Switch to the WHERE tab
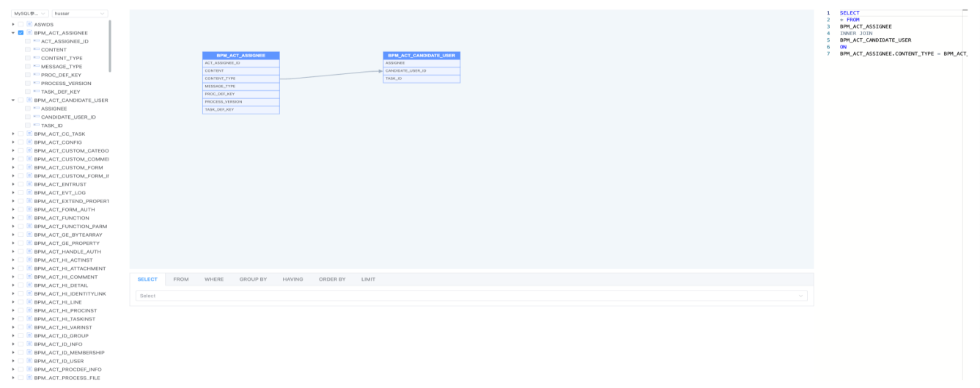This screenshot has height=388, width=980. [x=214, y=279]
